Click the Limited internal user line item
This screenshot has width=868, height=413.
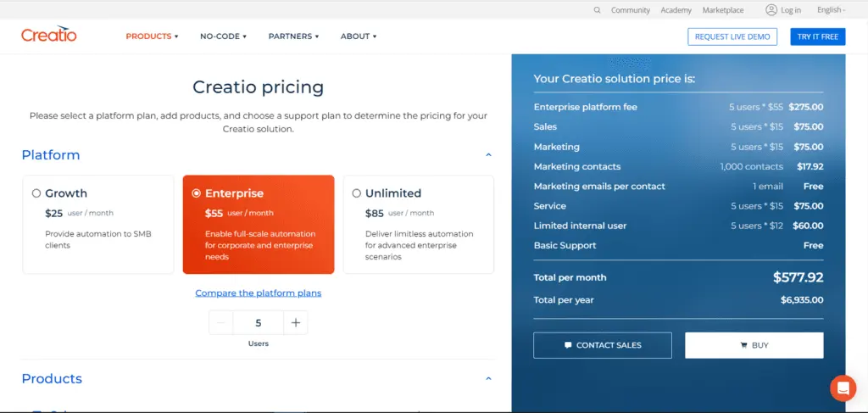point(678,226)
